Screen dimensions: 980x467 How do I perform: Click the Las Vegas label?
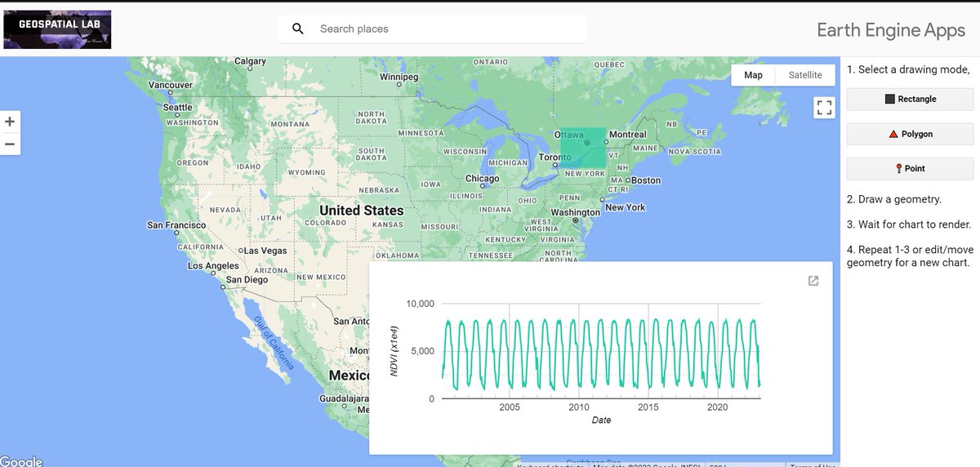pos(266,251)
